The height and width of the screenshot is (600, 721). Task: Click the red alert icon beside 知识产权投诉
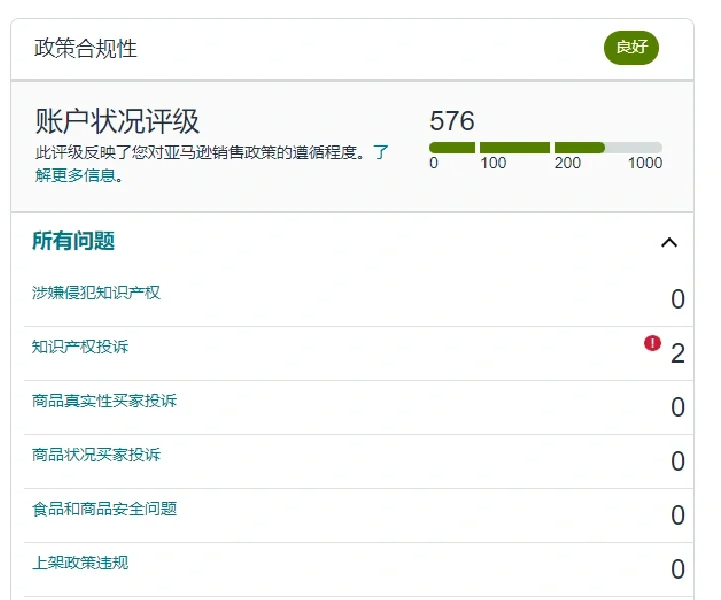(652, 343)
